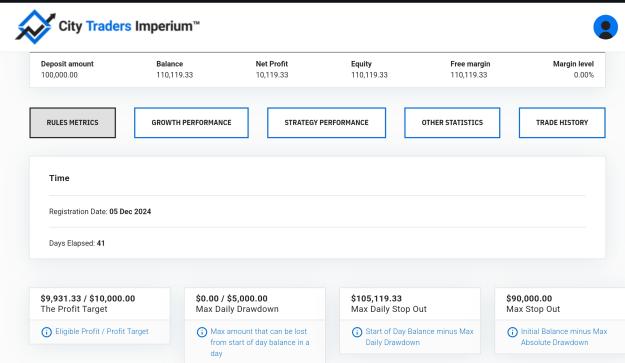
Task: Click '$105,119.33' stop out value
Action: [x=376, y=298]
